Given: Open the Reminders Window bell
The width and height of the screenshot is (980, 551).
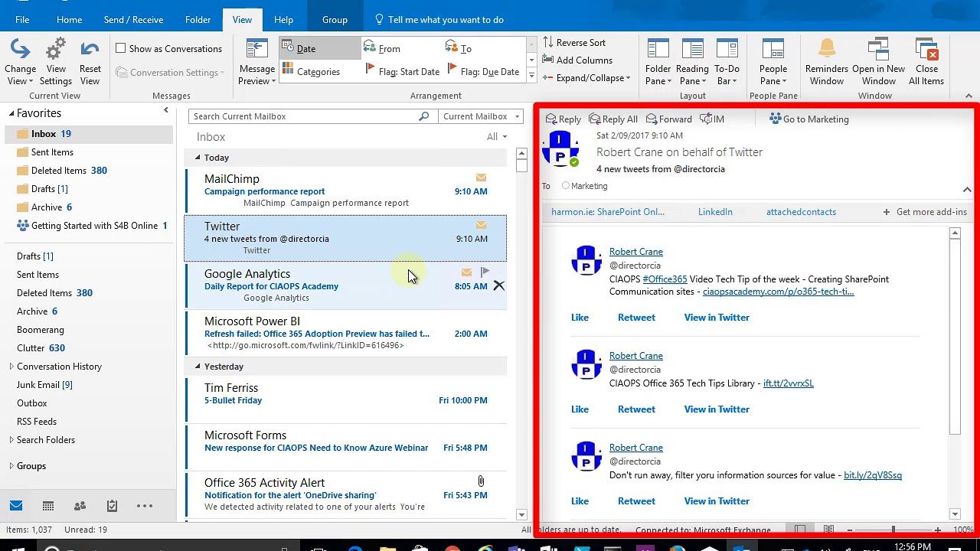Looking at the screenshot, I should pos(826,62).
